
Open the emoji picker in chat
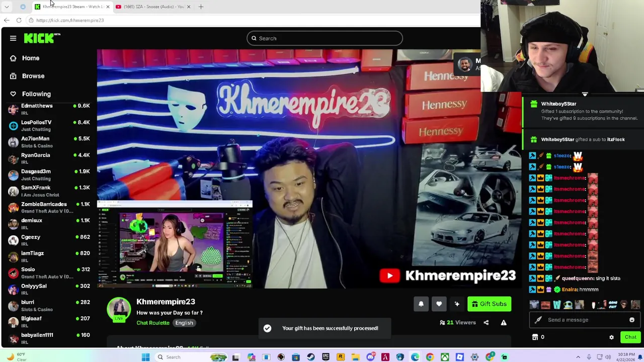pos(632,320)
